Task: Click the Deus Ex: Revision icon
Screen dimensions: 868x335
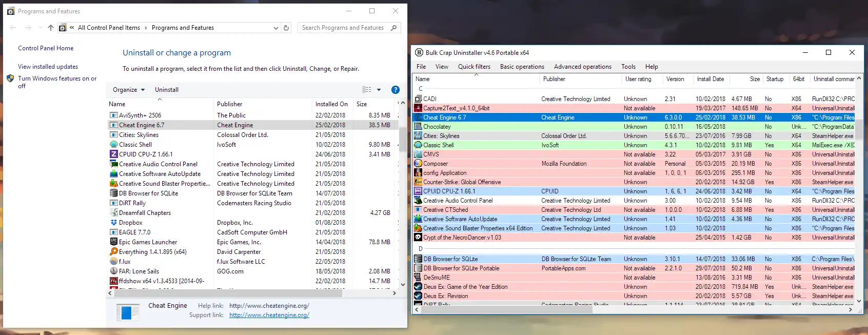Action: pyautogui.click(x=418, y=296)
